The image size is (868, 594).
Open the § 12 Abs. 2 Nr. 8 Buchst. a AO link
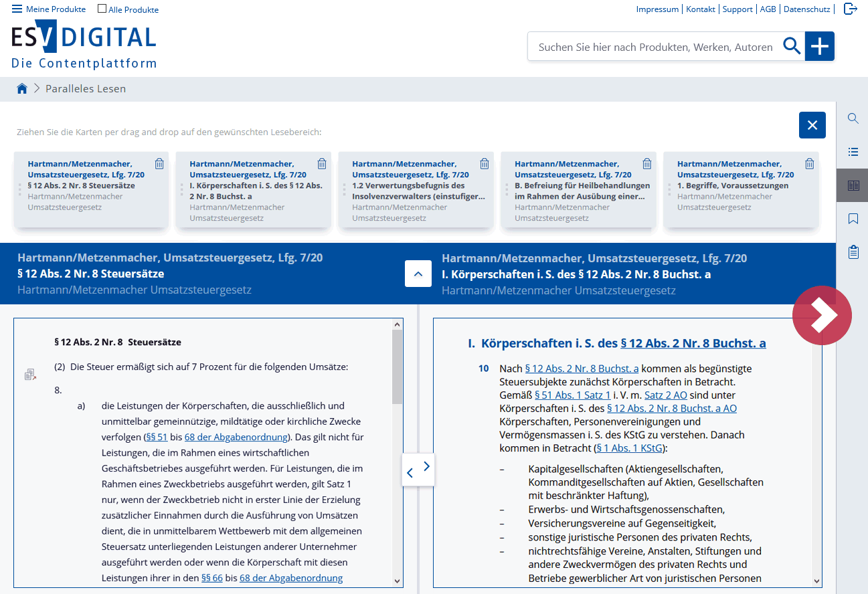(x=672, y=409)
